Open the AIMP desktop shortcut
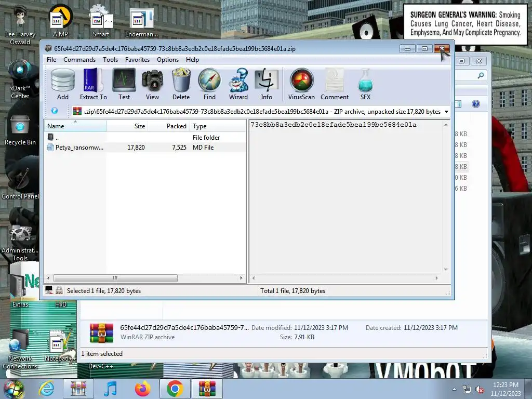Image resolution: width=532 pixels, height=399 pixels. click(60, 21)
